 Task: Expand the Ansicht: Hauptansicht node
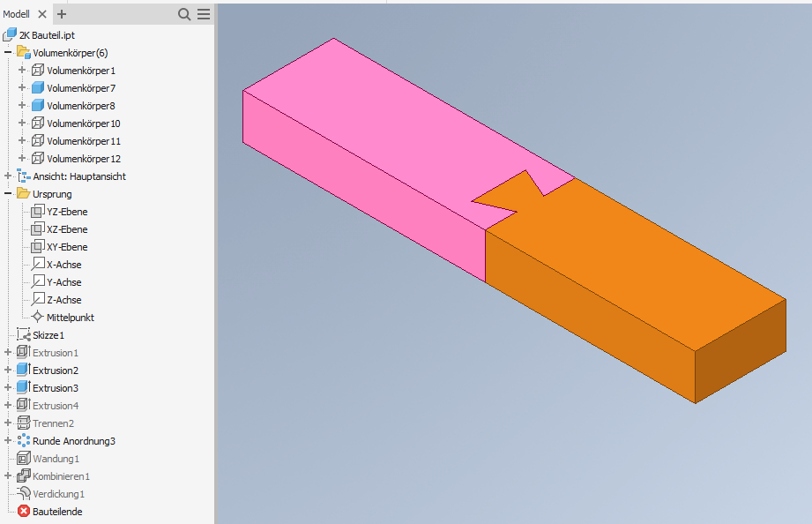7,176
